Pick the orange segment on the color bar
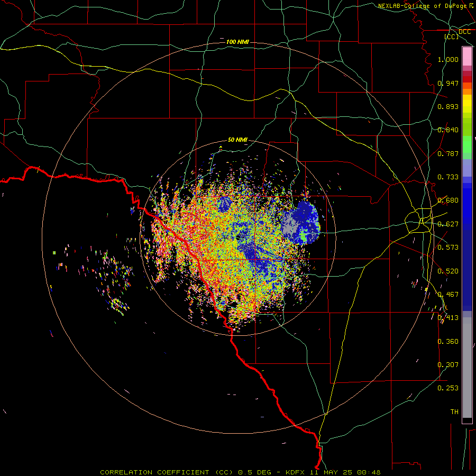476x476 pixels. tap(467, 91)
